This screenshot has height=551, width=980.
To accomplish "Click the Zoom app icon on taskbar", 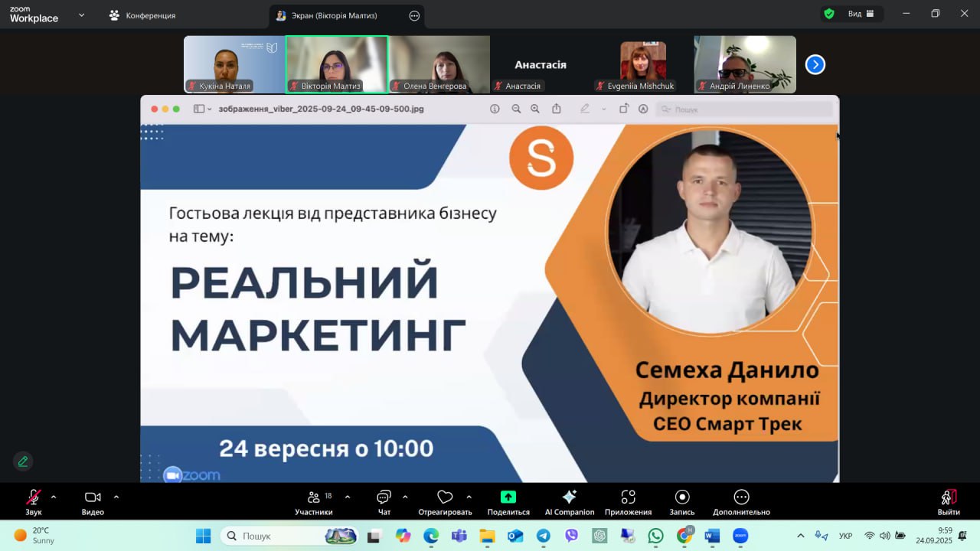I will point(740,536).
